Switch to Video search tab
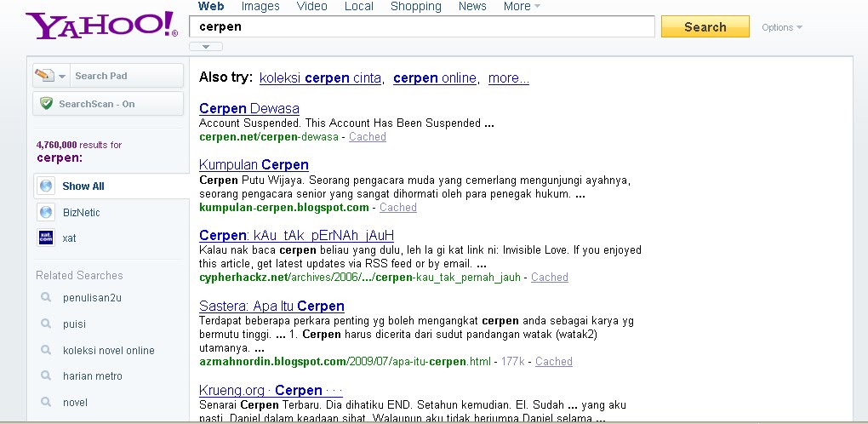 point(311,7)
